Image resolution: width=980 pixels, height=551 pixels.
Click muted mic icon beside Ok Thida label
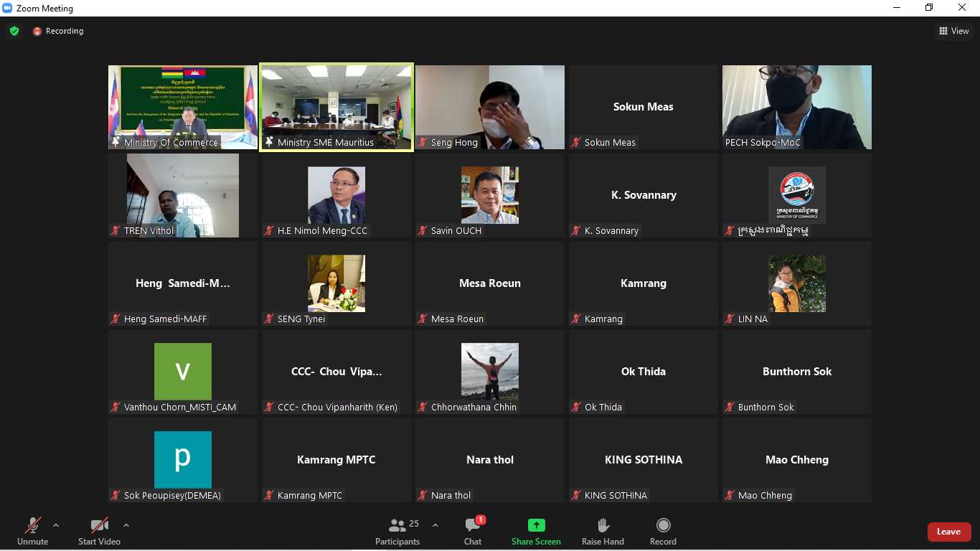[576, 408]
